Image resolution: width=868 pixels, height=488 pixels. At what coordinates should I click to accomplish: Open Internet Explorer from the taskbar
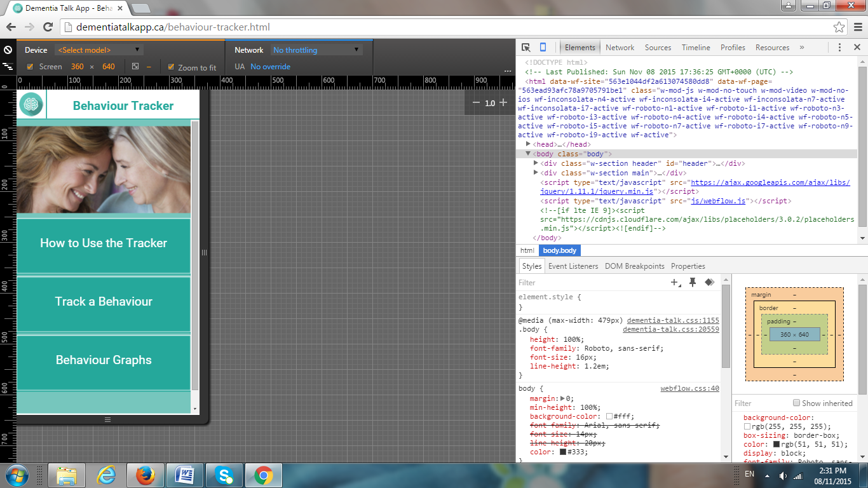[x=106, y=475]
